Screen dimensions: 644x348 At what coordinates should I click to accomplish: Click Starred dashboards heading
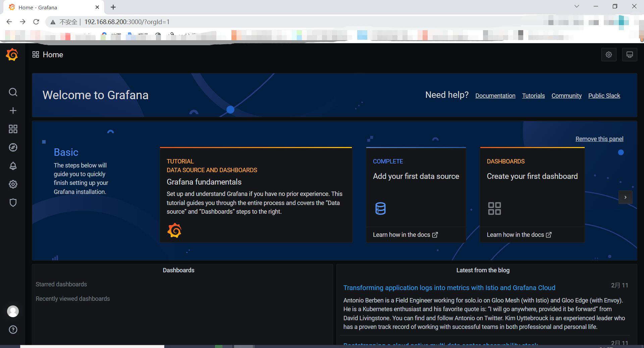[61, 284]
